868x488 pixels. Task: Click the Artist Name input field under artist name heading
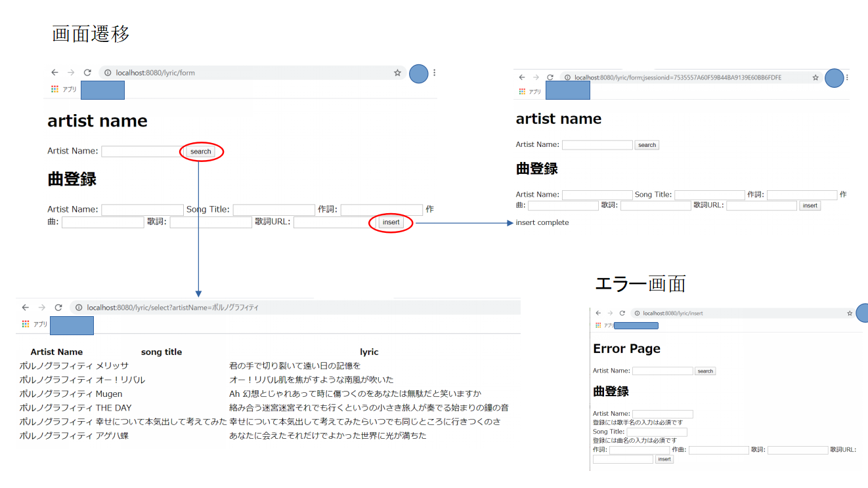140,151
